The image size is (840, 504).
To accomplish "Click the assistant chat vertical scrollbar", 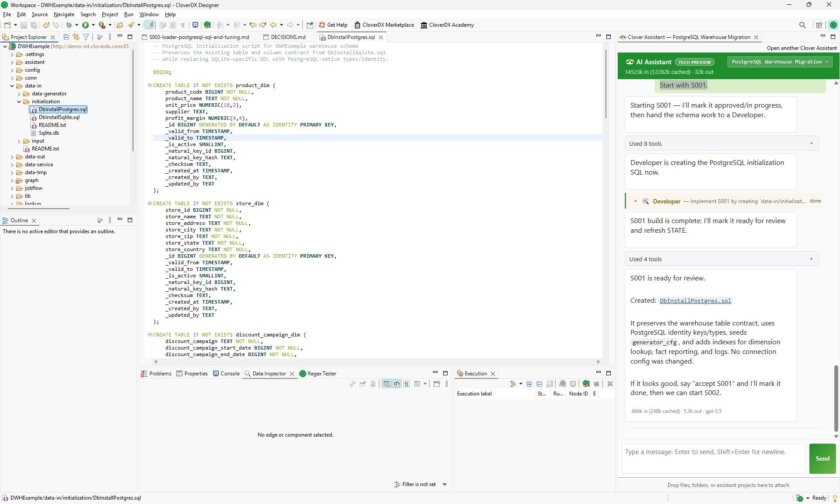I will click(x=836, y=398).
